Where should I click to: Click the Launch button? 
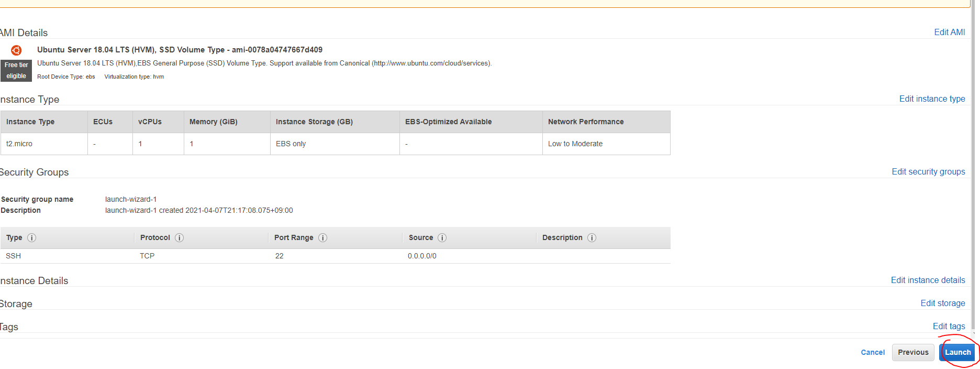[x=957, y=352]
